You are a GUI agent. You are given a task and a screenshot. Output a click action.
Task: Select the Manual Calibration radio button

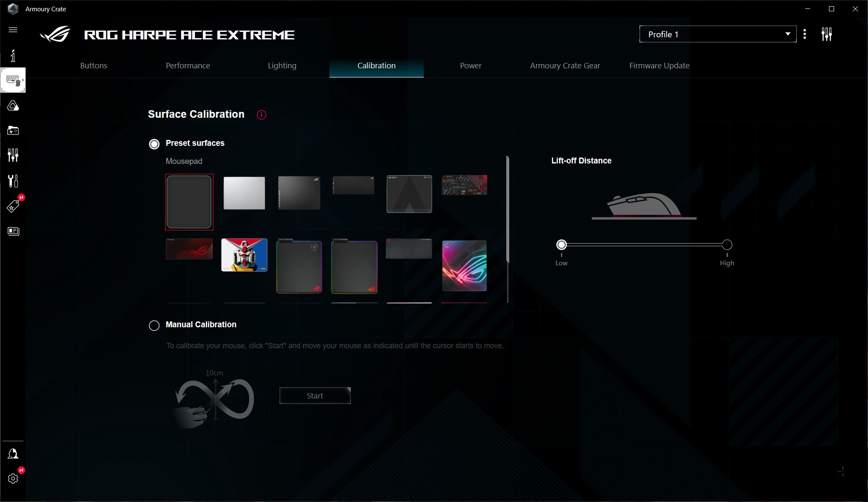154,326
